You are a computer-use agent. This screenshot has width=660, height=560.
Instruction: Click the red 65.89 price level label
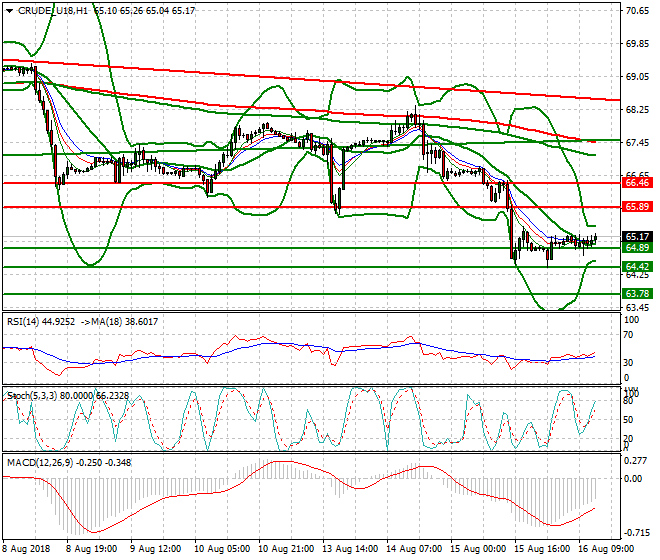pyautogui.click(x=637, y=207)
